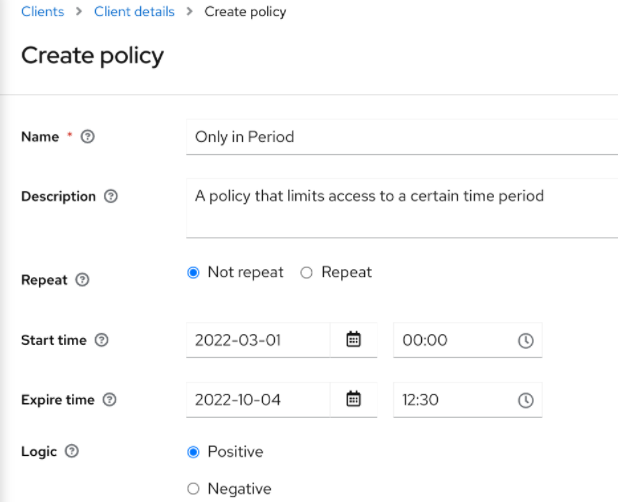
Task: Click the Expire time help icon
Action: click(110, 400)
